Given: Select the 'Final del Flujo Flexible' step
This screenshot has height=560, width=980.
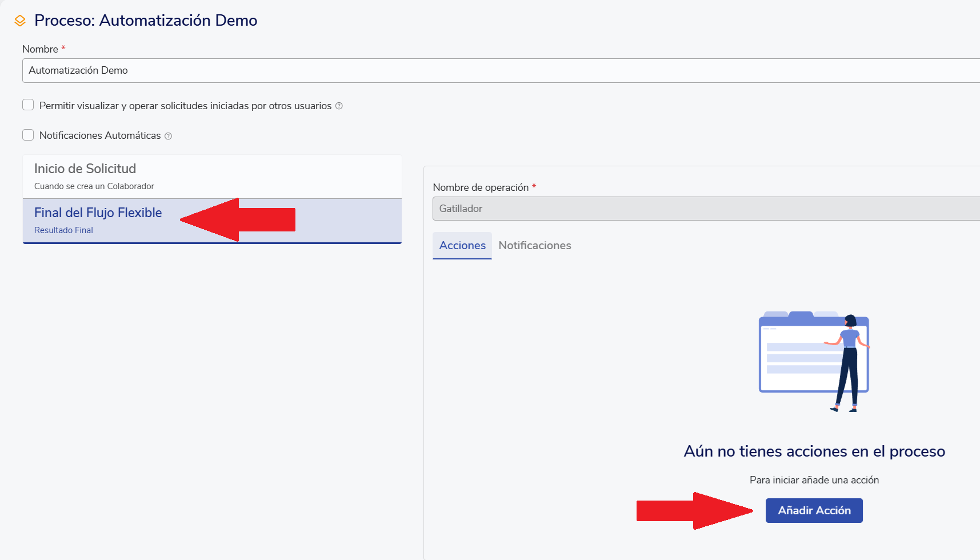Looking at the screenshot, I should pos(98,213).
